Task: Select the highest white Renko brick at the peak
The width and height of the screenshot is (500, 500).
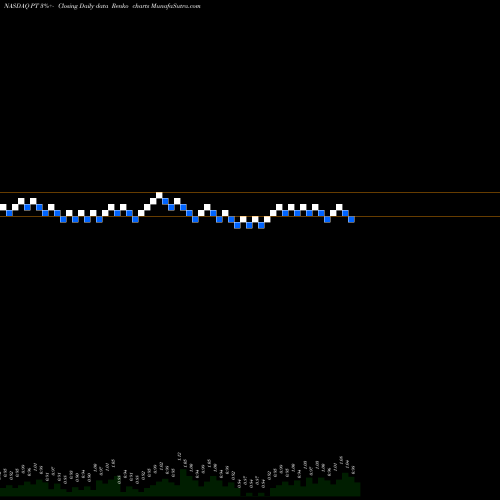Action: [x=159, y=195]
